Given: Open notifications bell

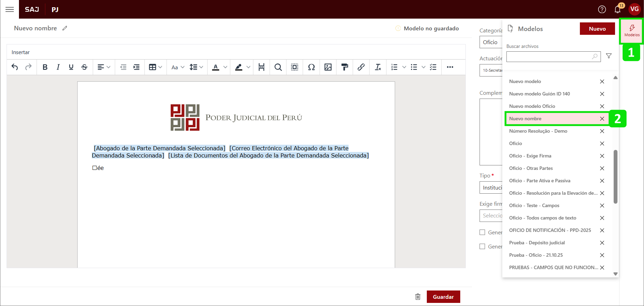Looking at the screenshot, I should pyautogui.click(x=617, y=9).
